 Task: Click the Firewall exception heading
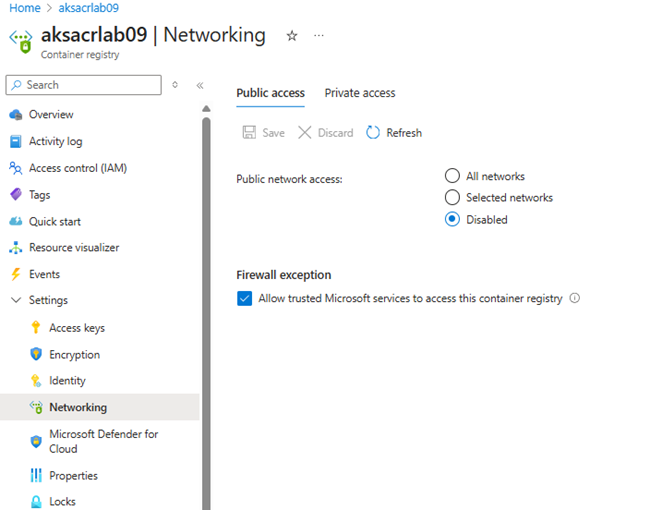284,275
